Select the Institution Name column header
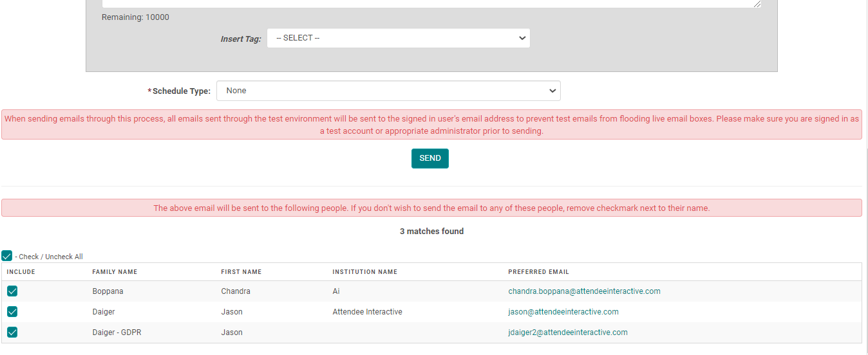 click(364, 272)
